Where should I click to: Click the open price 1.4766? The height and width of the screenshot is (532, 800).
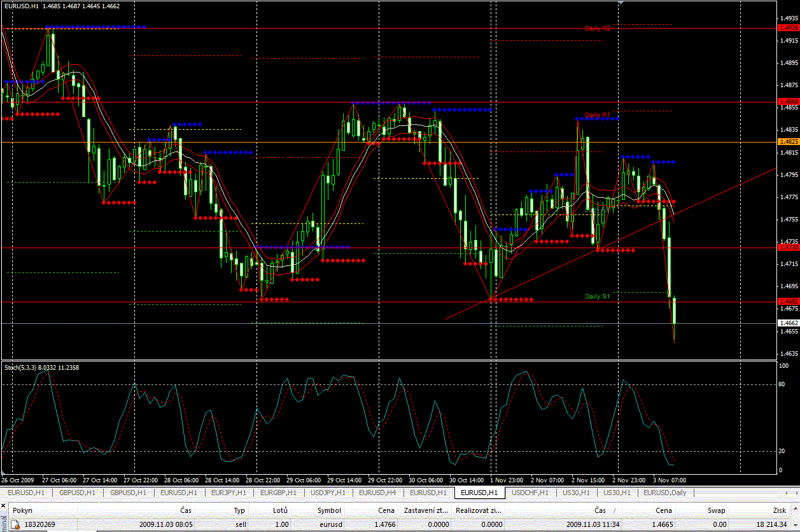(x=384, y=523)
